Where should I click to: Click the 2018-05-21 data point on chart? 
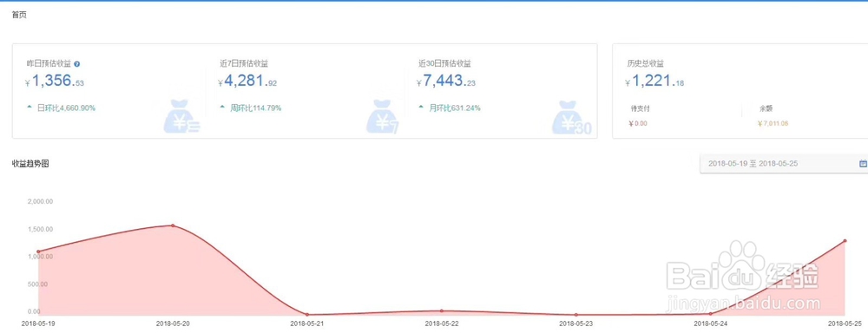pyautogui.click(x=307, y=315)
